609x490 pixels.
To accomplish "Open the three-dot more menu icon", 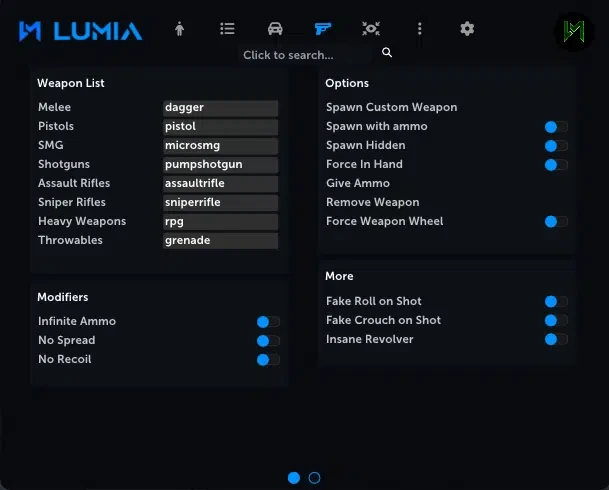I will [419, 29].
